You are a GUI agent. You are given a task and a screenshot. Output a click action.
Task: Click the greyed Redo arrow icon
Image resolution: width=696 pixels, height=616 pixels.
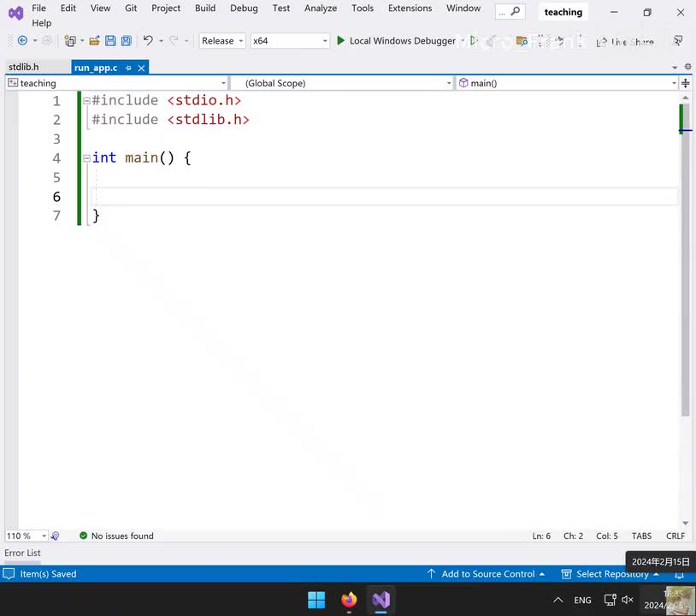point(174,41)
